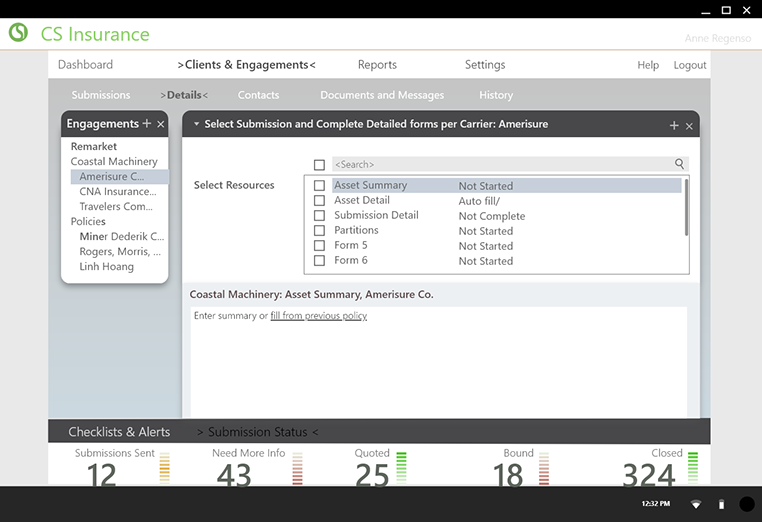Image resolution: width=762 pixels, height=522 pixels.
Task: Log out using the Logout link
Action: (690, 65)
